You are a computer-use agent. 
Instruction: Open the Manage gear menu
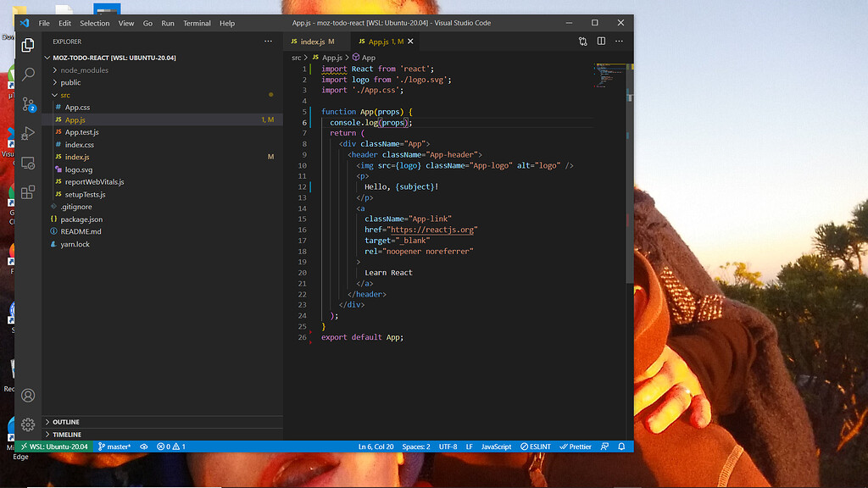27,424
